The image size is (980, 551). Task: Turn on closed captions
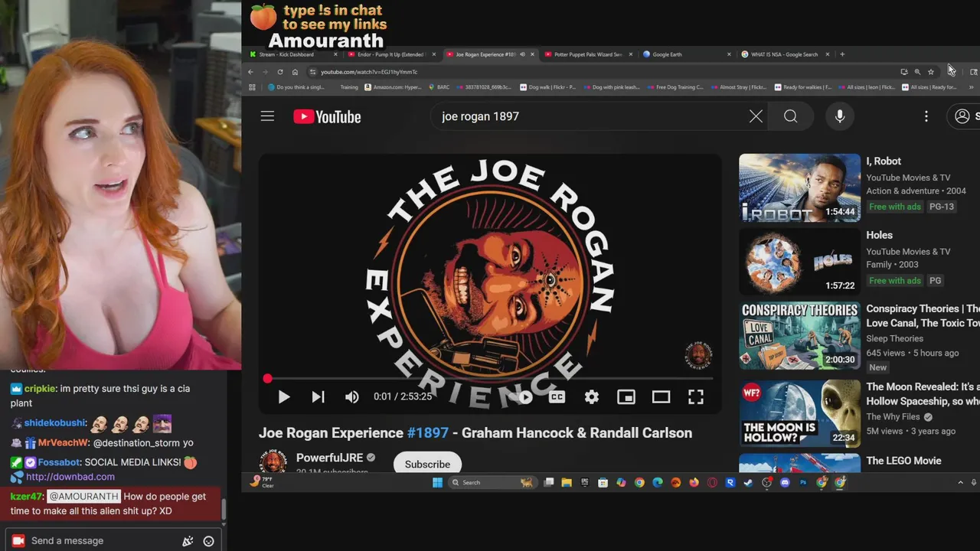coord(557,396)
